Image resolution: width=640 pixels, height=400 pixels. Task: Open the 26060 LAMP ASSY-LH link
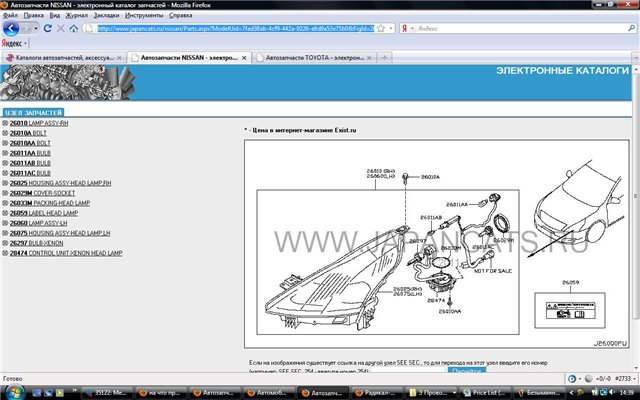[x=38, y=223]
